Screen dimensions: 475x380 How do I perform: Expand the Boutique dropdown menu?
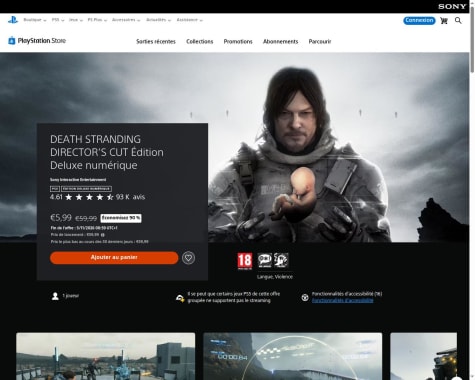click(x=35, y=20)
